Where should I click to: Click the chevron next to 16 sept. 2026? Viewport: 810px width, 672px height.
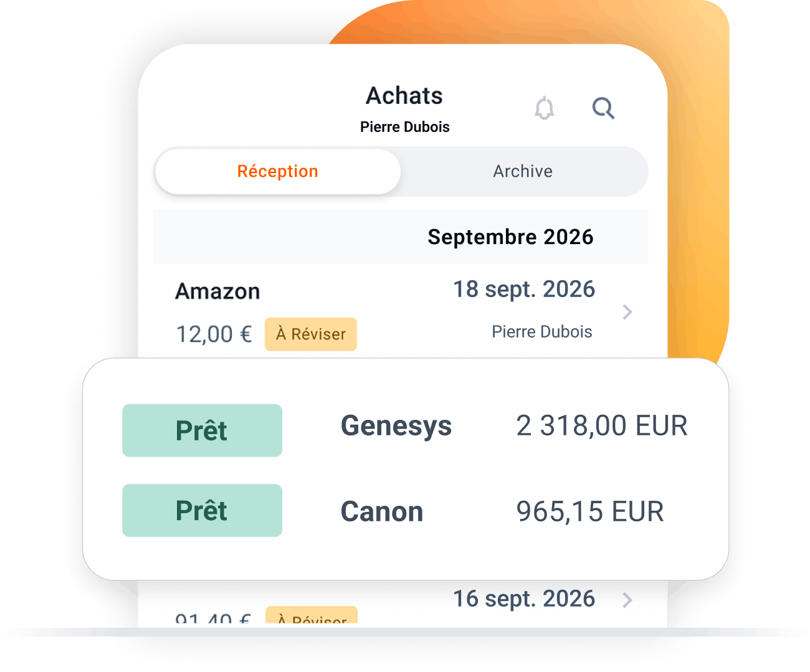point(627,600)
